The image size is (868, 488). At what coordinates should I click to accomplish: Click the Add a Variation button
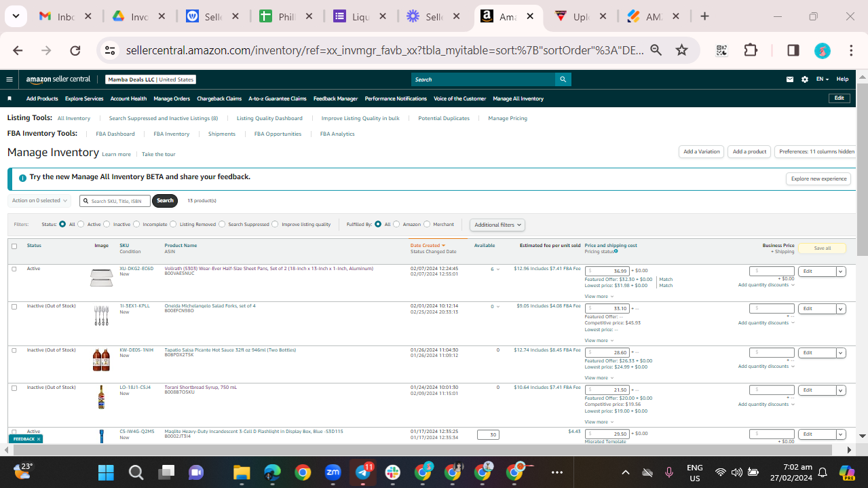pyautogui.click(x=701, y=152)
